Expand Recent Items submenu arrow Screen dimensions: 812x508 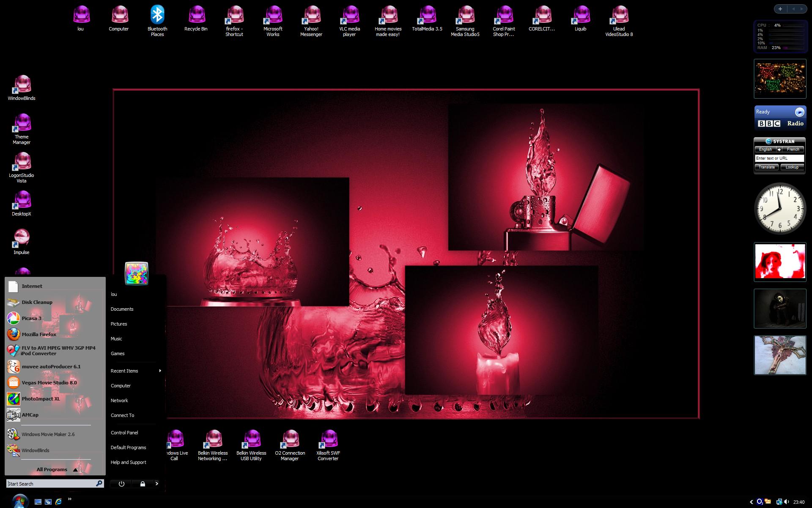pos(160,371)
